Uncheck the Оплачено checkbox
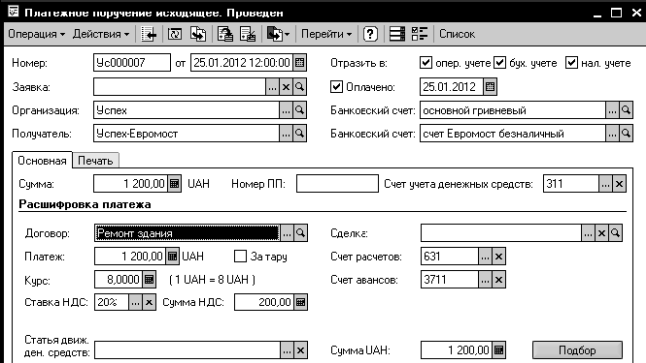This screenshot has height=363, width=646. (x=336, y=87)
